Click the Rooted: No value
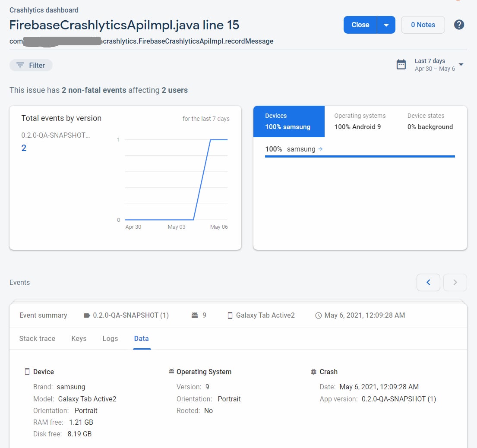This screenshot has height=448, width=477. [x=208, y=410]
